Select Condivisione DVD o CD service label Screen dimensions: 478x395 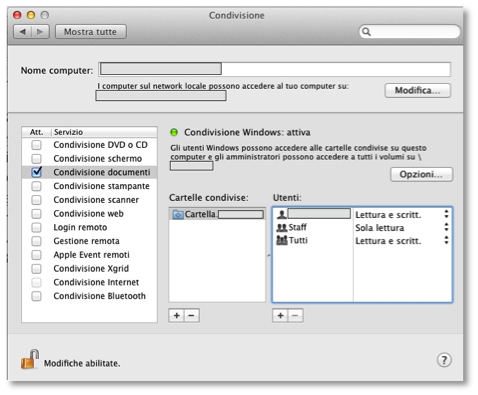click(x=100, y=145)
